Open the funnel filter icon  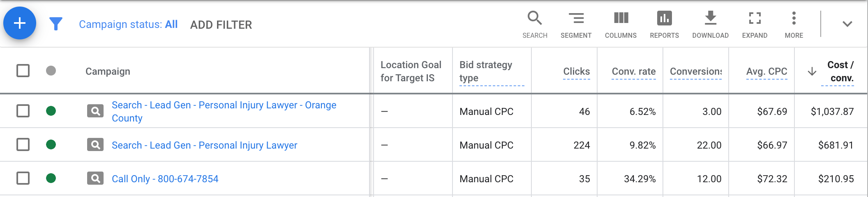[x=56, y=24]
